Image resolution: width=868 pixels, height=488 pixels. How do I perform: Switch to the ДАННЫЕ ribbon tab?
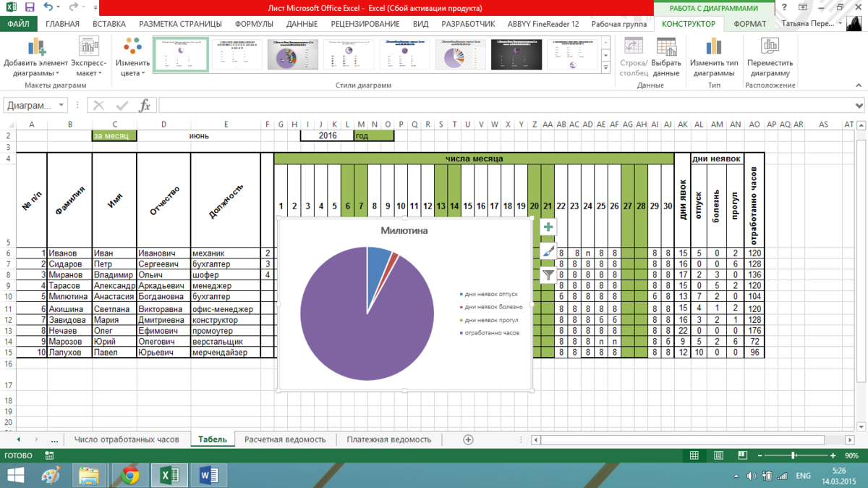302,24
